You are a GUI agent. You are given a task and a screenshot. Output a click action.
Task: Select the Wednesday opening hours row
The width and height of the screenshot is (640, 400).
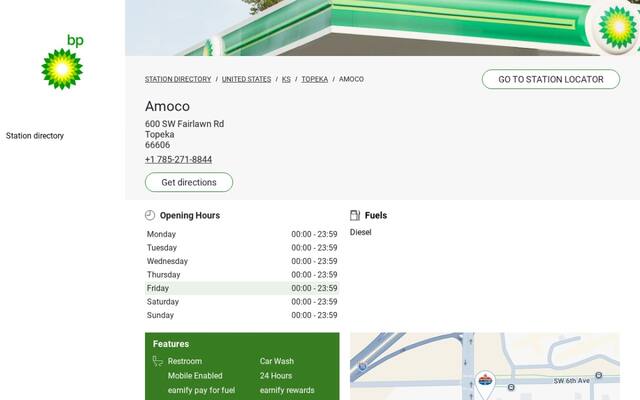coord(242,261)
